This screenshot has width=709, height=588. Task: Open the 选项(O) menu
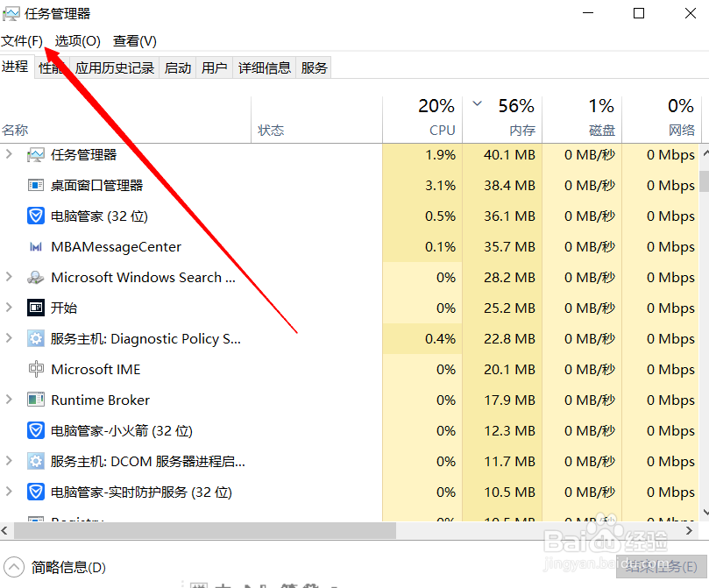click(77, 41)
